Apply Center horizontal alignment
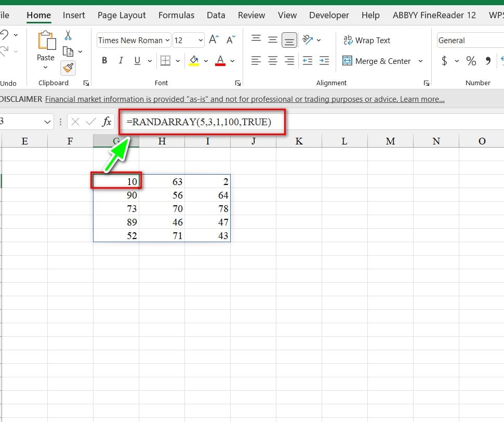 click(273, 61)
